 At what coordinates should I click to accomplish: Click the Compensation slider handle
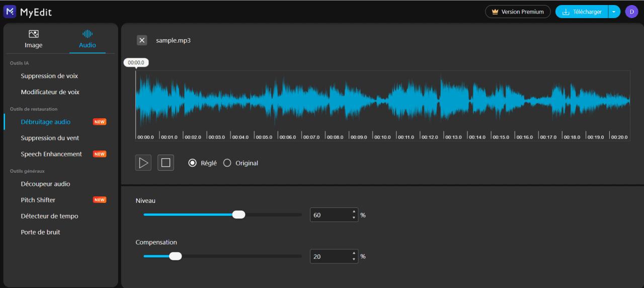[x=175, y=256]
